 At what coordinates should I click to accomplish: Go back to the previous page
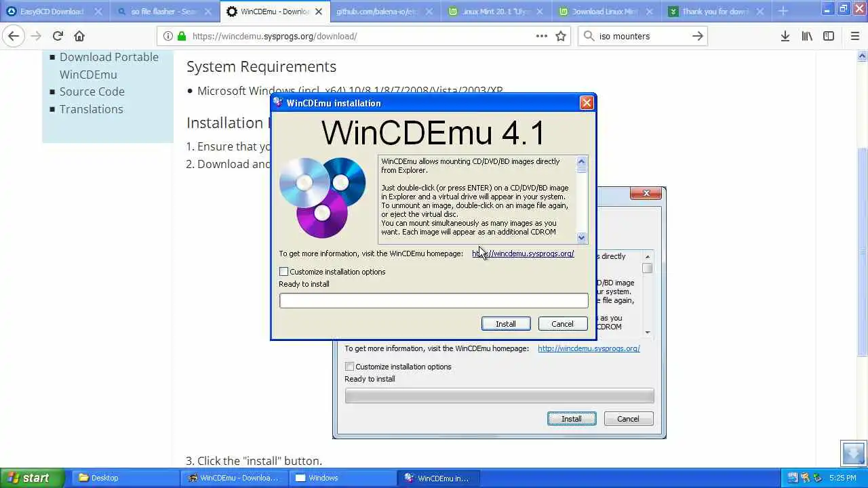14,36
